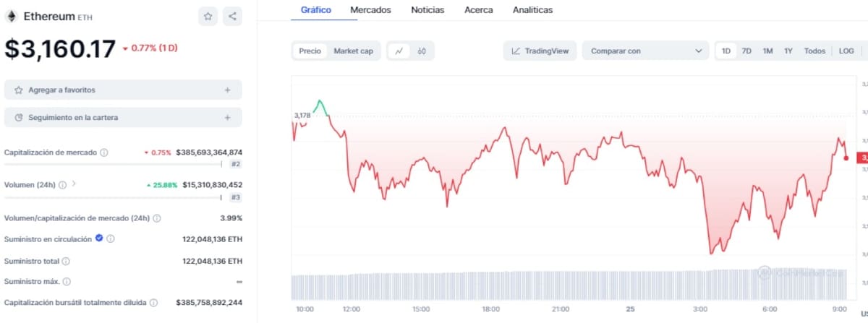The height and width of the screenshot is (323, 868).
Task: Click the market cap rank #2 progress bar
Action: tap(116, 165)
